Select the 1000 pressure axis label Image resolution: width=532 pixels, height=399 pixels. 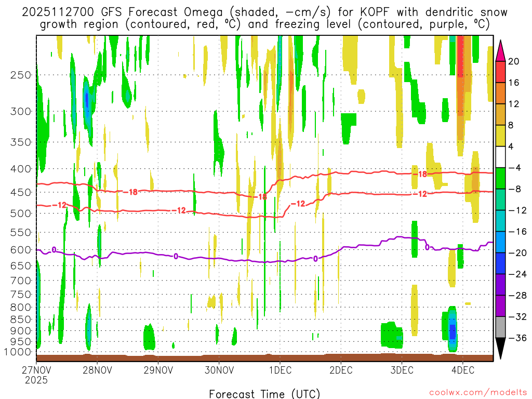[19, 352]
